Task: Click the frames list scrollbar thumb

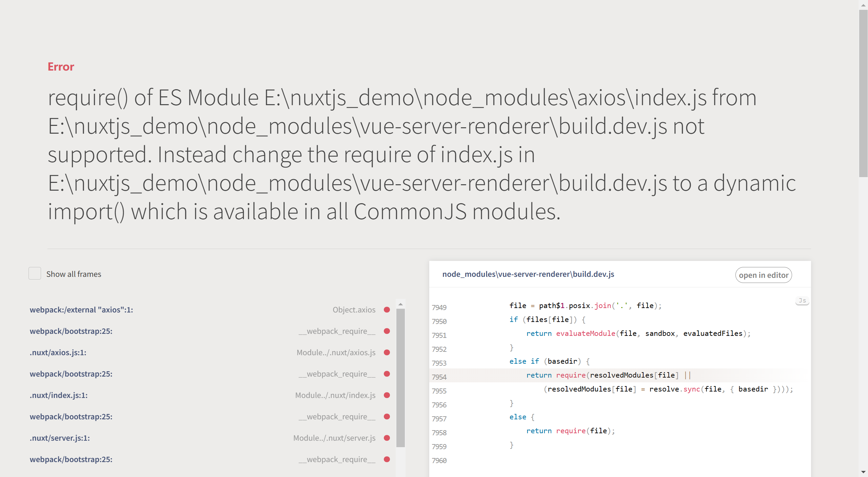Action: tap(400, 378)
